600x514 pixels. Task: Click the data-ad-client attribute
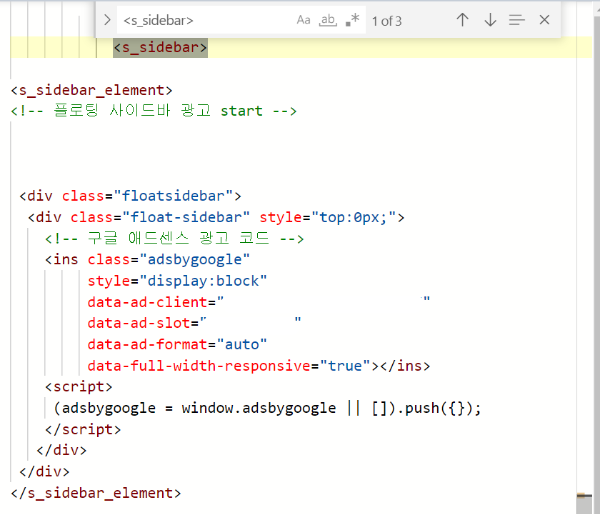[x=259, y=302]
